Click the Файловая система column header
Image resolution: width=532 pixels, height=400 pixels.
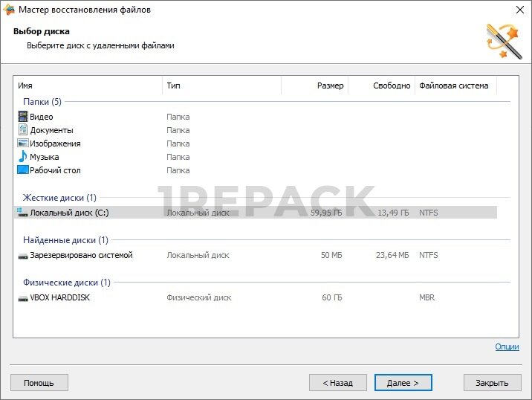coord(455,86)
